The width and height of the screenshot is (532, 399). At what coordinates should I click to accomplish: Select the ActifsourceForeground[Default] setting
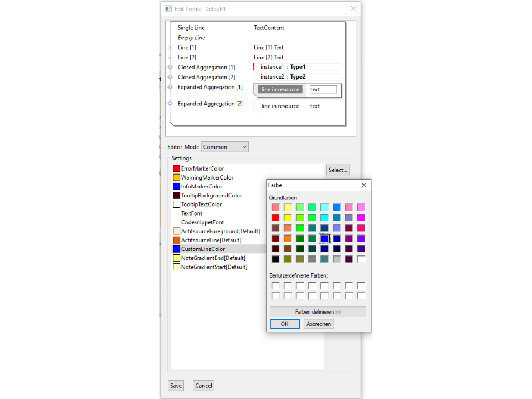pos(217,231)
